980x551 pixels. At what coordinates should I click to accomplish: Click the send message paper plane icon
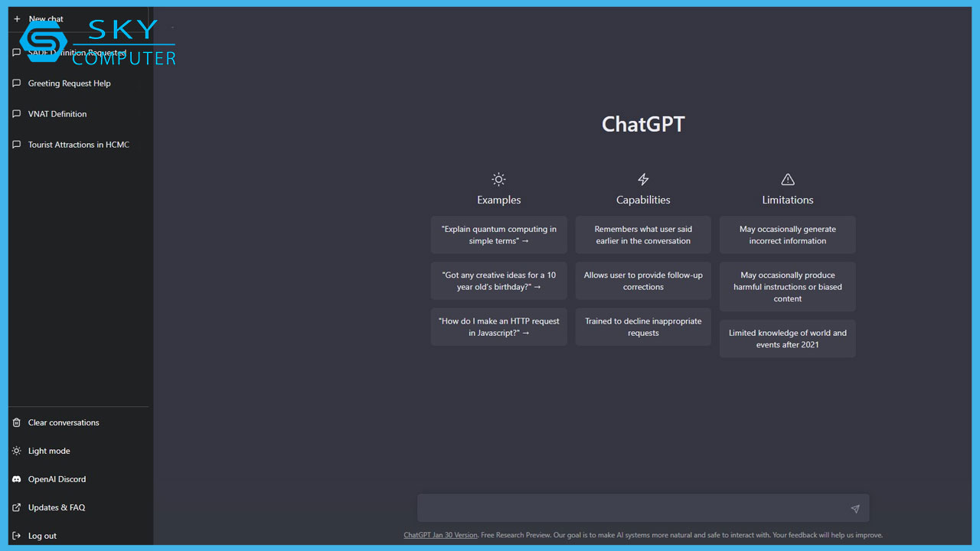click(x=854, y=508)
